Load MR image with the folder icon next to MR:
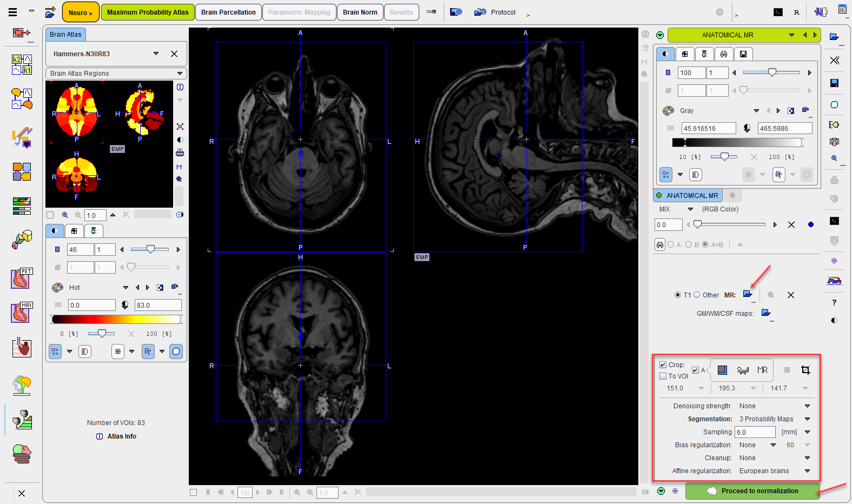The width and height of the screenshot is (852, 504). 748,294
